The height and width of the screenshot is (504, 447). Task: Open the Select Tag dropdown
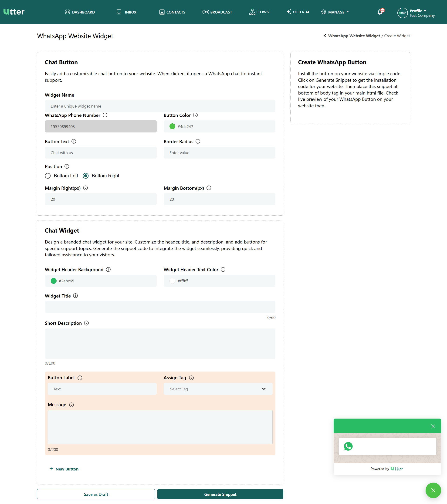[218, 389]
